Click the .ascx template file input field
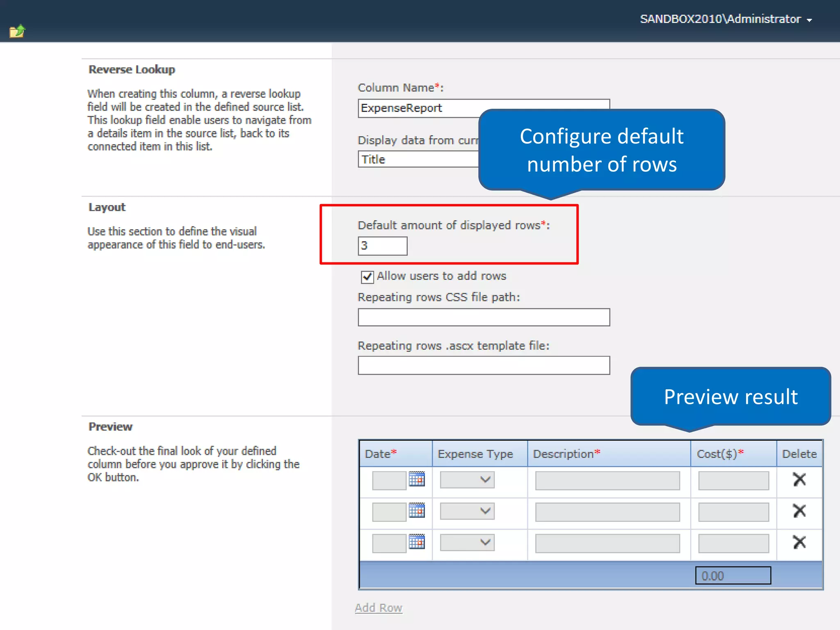 pos(484,365)
